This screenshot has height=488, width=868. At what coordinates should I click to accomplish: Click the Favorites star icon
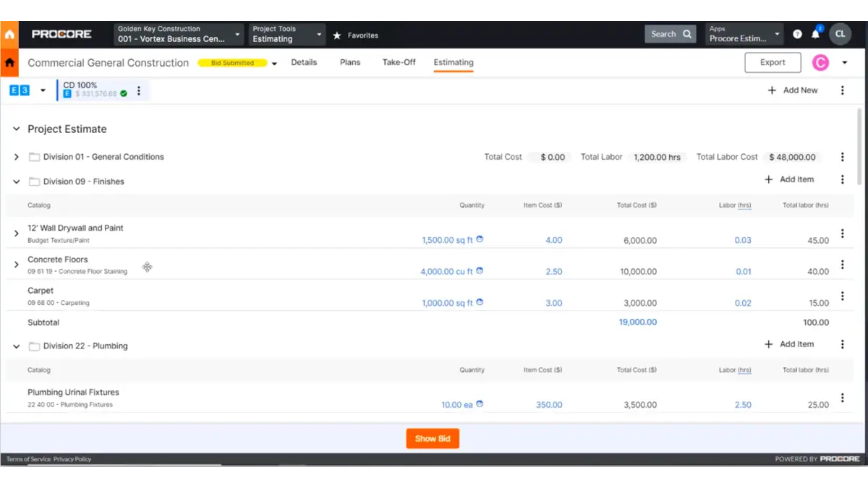337,35
